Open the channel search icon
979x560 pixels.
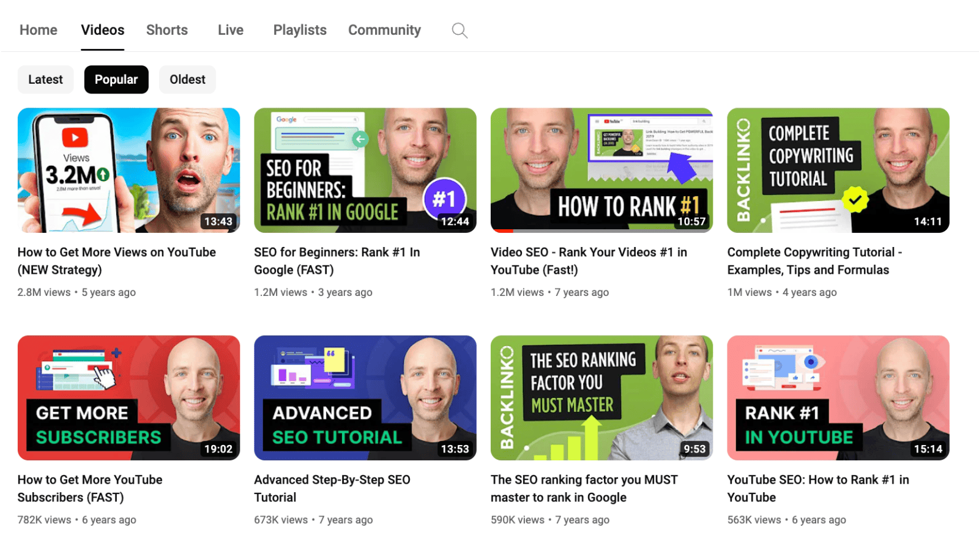[x=459, y=29]
